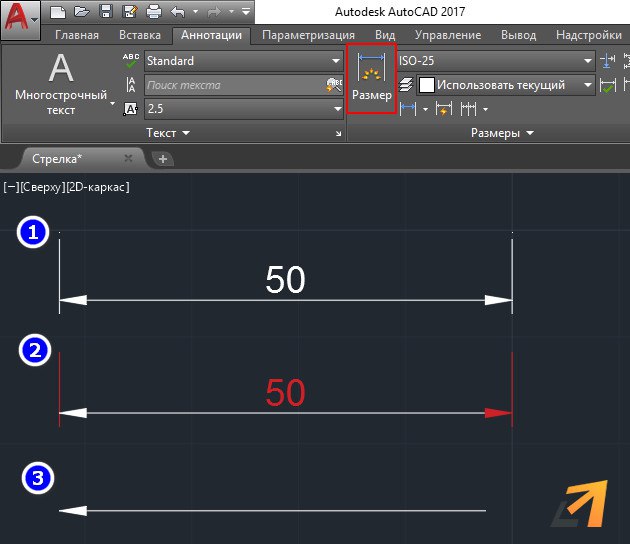This screenshot has height=544, width=630.
Task: Select the red 50 dimension text
Action: 285,392
